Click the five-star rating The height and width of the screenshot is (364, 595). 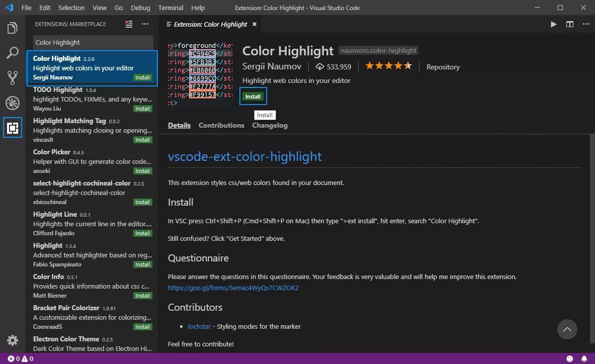tap(388, 66)
